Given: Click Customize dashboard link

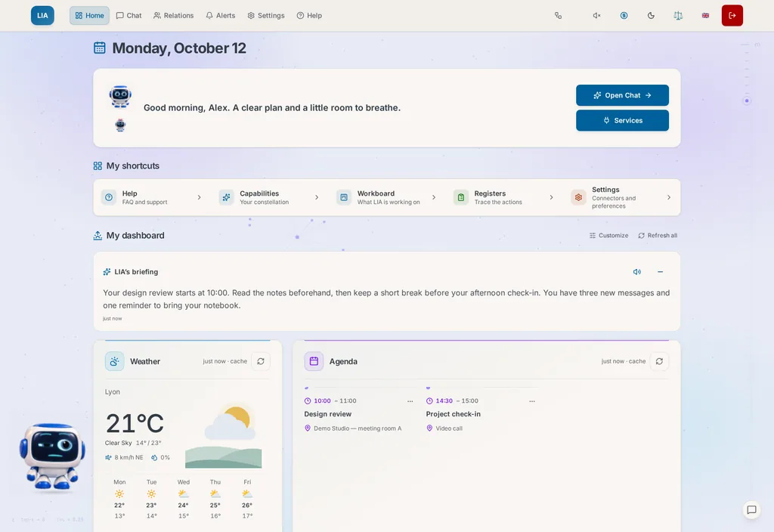Looking at the screenshot, I should [x=608, y=236].
